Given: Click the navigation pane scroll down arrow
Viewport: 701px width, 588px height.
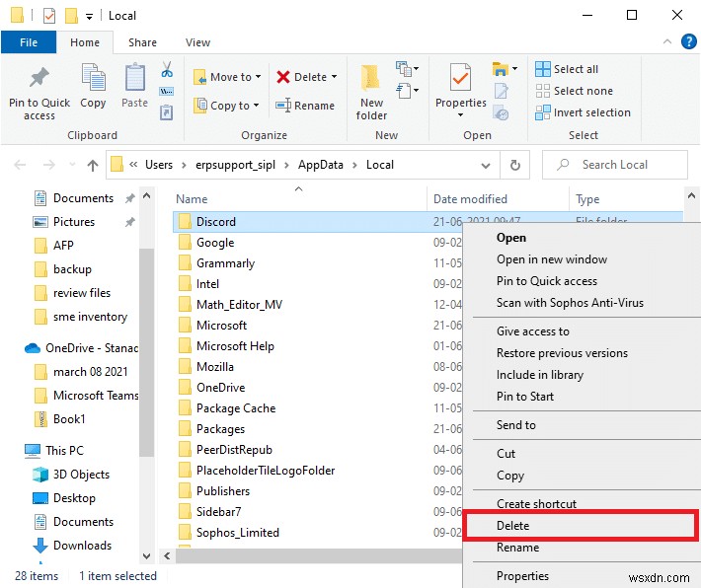Looking at the screenshot, I should tap(146, 556).
